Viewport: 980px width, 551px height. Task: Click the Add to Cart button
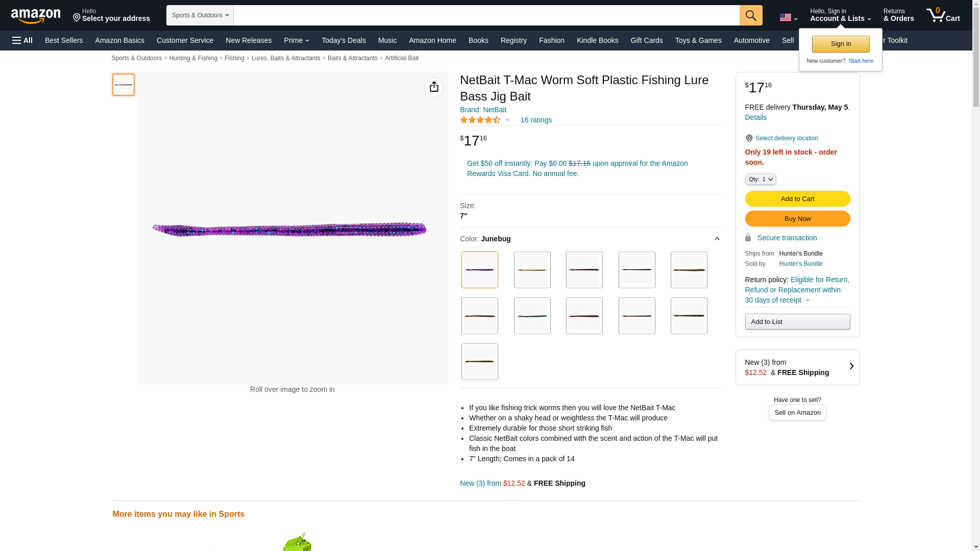tap(797, 198)
